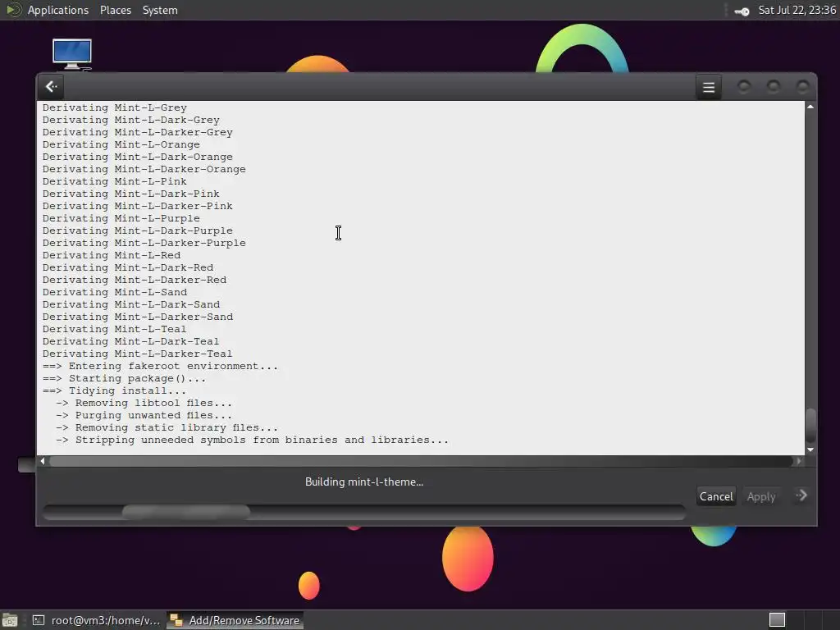Open the hamburger menu in the header

point(708,87)
